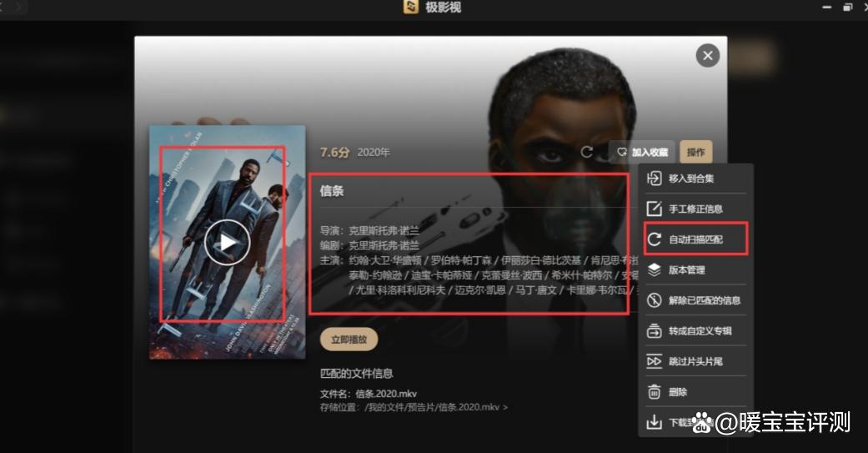Click the refresh icon beside 加入收藏
The width and height of the screenshot is (868, 453).
[587, 152]
